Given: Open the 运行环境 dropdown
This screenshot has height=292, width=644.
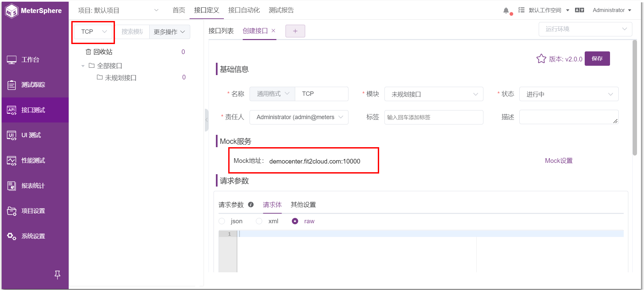Looking at the screenshot, I should pyautogui.click(x=585, y=29).
